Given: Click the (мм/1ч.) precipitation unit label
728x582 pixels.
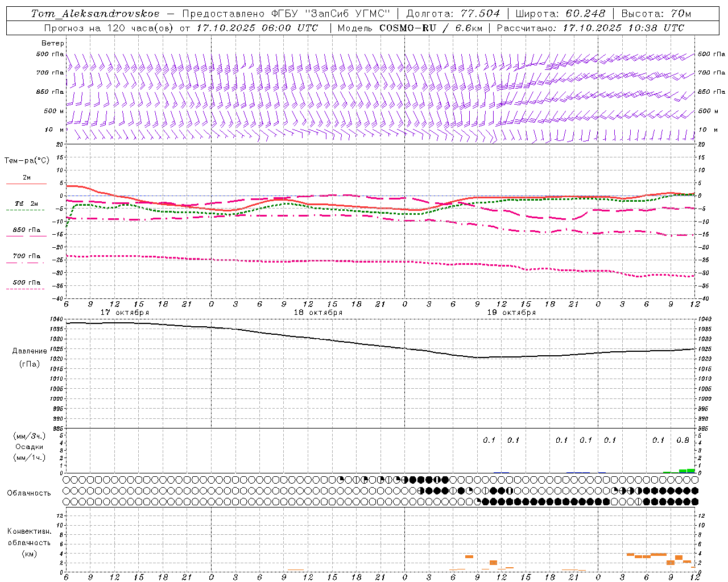Looking at the screenshot, I should pos(30,458).
